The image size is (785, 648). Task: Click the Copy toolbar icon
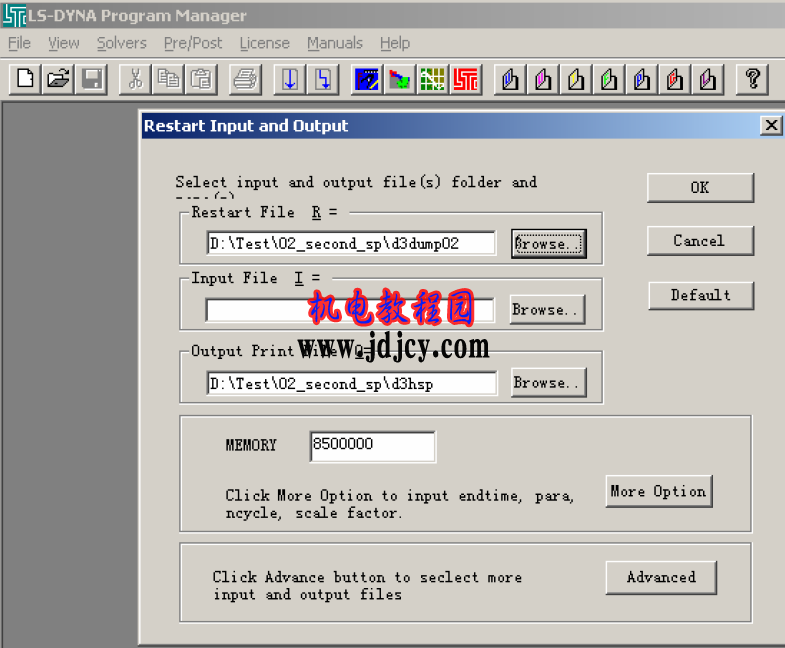(169, 79)
